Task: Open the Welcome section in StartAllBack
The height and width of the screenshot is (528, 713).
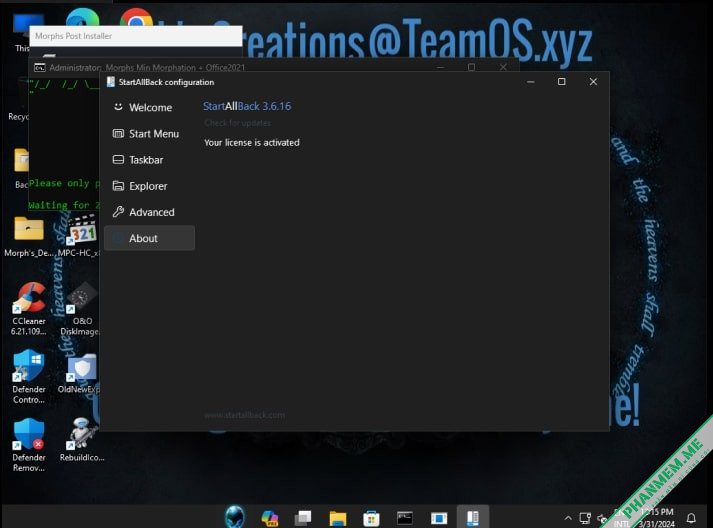Action: (x=150, y=108)
